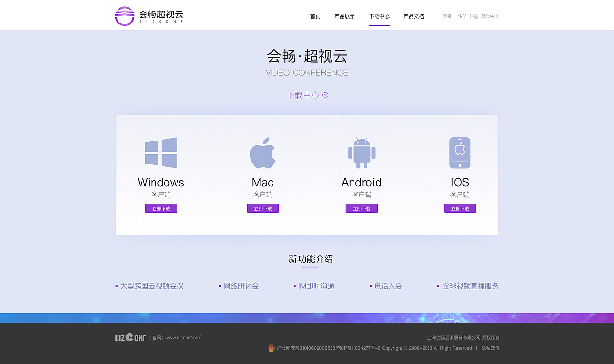Click the Android platform title

(x=362, y=182)
